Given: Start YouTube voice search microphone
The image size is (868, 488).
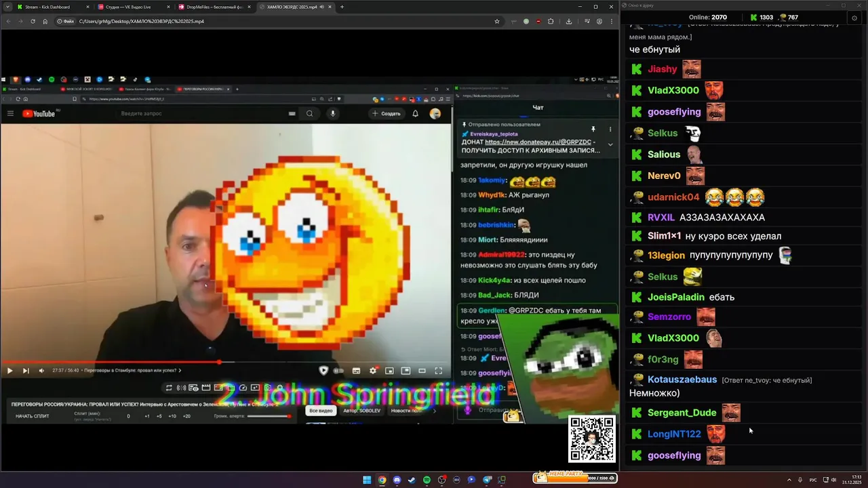Looking at the screenshot, I should click(x=332, y=113).
